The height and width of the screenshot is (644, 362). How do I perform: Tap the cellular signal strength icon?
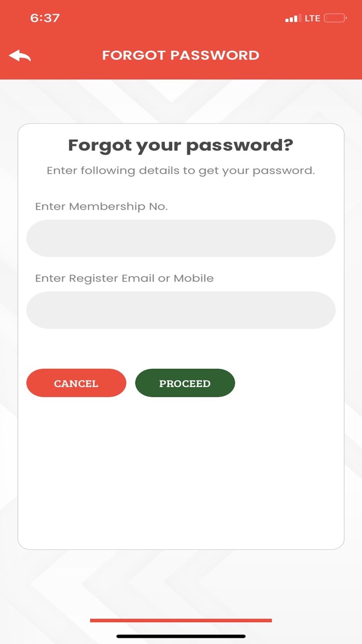293,19
